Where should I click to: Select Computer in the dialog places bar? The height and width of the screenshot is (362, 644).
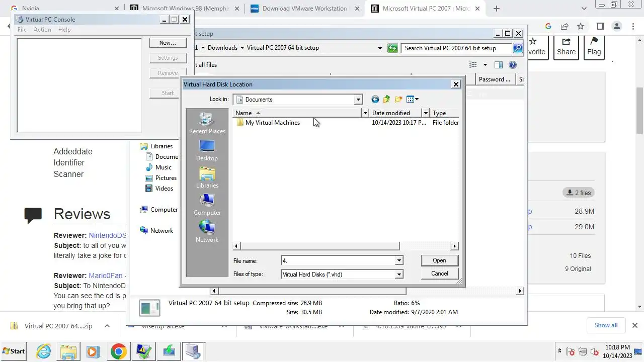[207, 205]
